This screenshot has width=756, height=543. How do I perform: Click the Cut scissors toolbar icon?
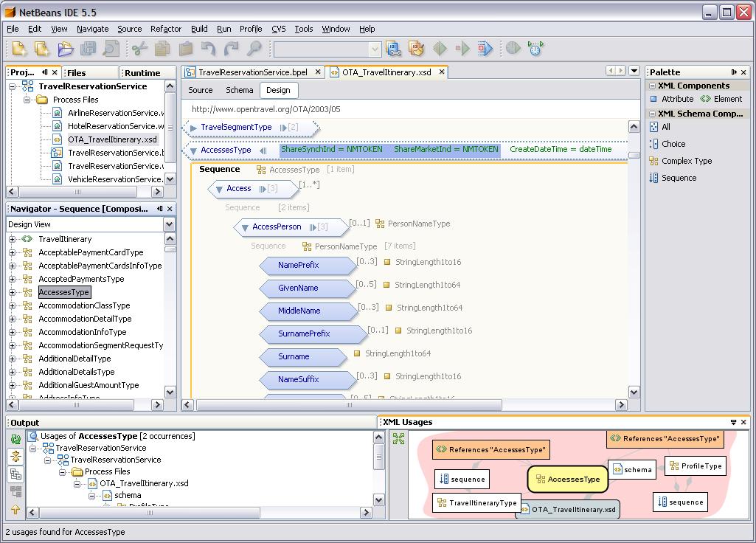tap(139, 49)
